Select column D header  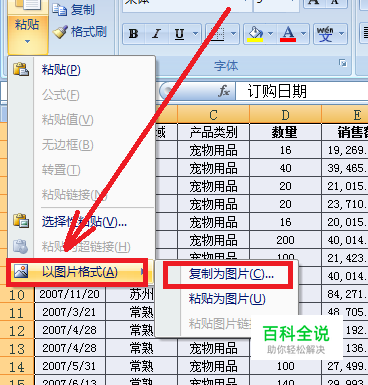[285, 115]
